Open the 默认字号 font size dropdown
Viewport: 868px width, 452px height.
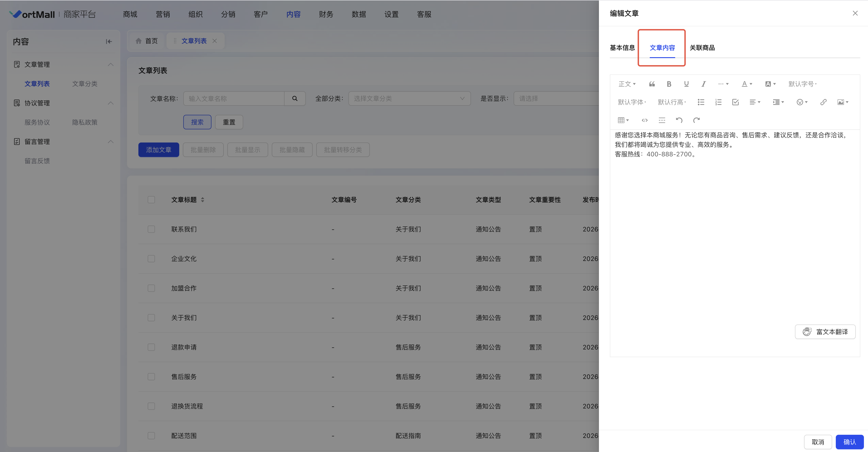pyautogui.click(x=802, y=84)
